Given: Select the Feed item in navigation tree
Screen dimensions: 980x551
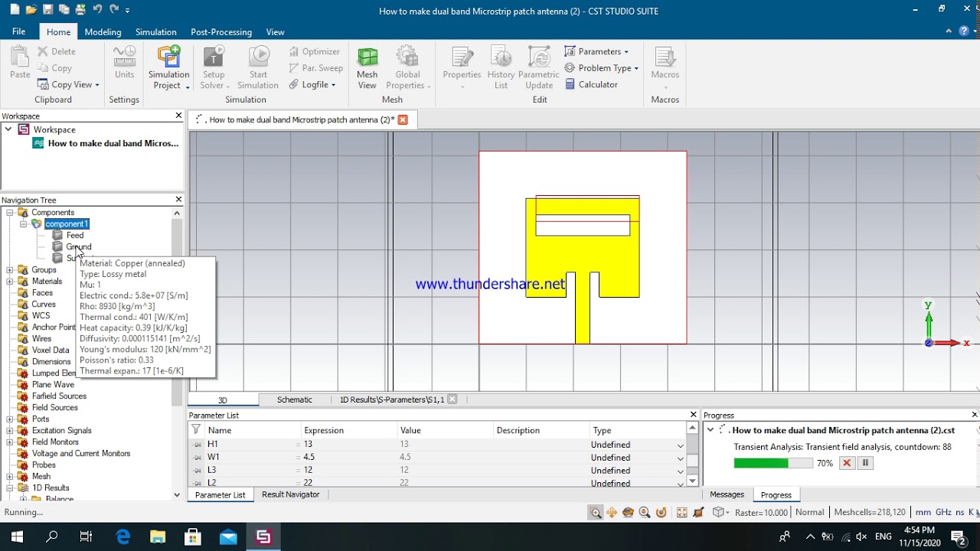Looking at the screenshot, I should click(75, 235).
